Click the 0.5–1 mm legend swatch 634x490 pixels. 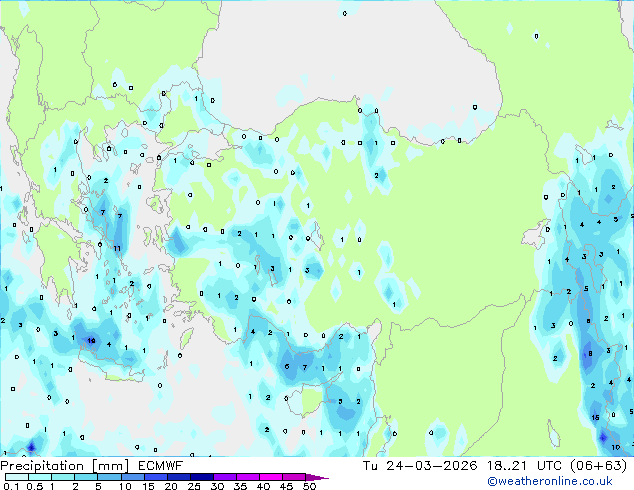coord(40,477)
